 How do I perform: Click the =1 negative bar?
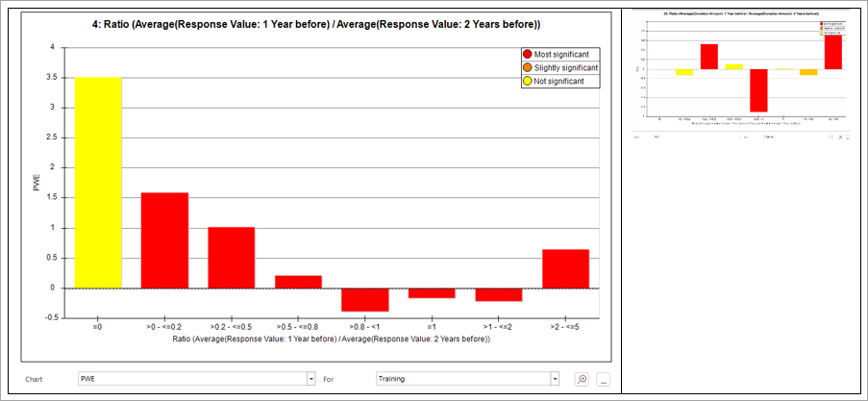point(432,293)
